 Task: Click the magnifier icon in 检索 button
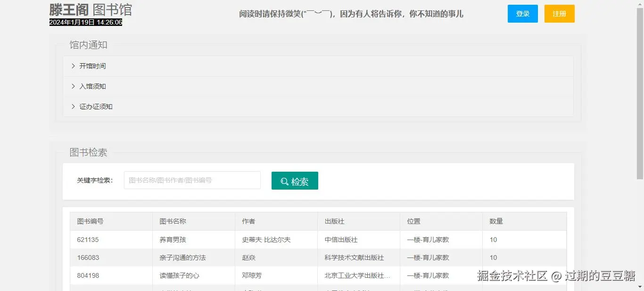click(285, 182)
